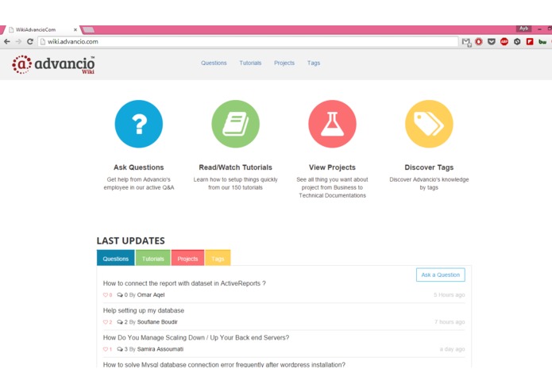Close the WikiAdvancioCom browser tab
This screenshot has width=552, height=392.
(x=75, y=30)
